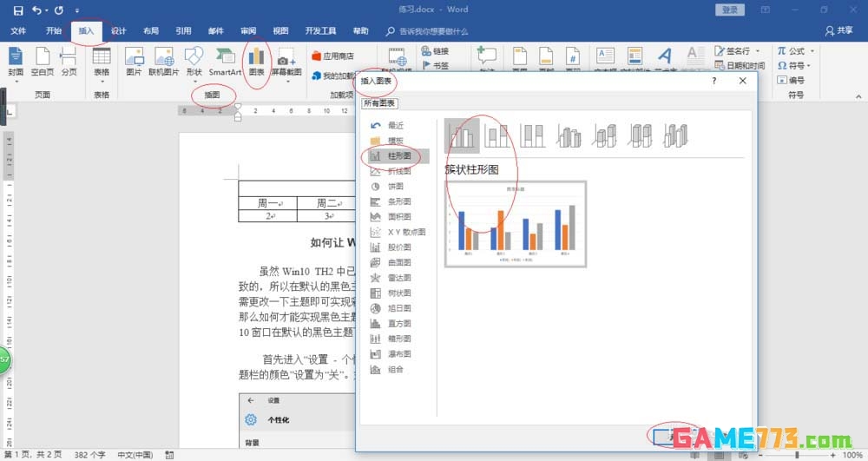Screen dimensions: 868x461
Task: Expand the 签名行 signature line dropdown
Action: pyautogui.click(x=757, y=51)
